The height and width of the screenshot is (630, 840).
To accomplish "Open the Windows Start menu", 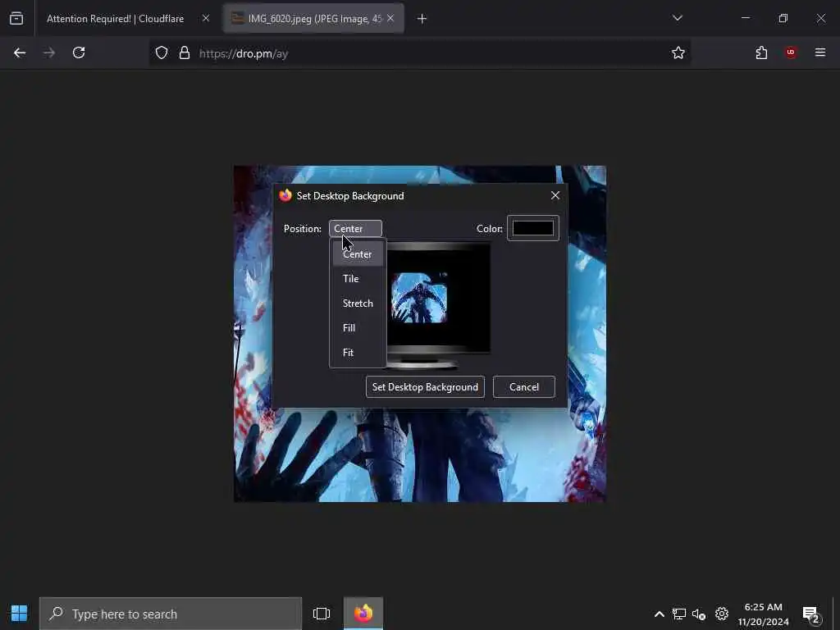I will point(20,614).
